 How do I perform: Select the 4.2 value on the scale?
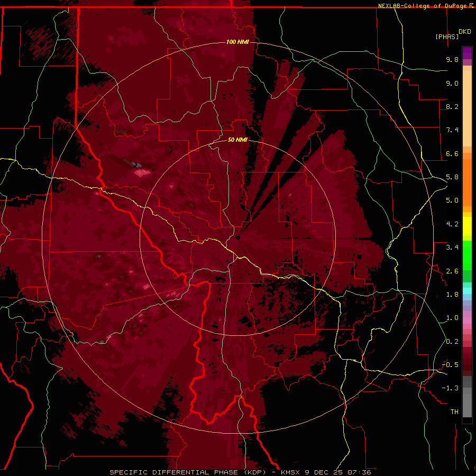click(x=452, y=224)
